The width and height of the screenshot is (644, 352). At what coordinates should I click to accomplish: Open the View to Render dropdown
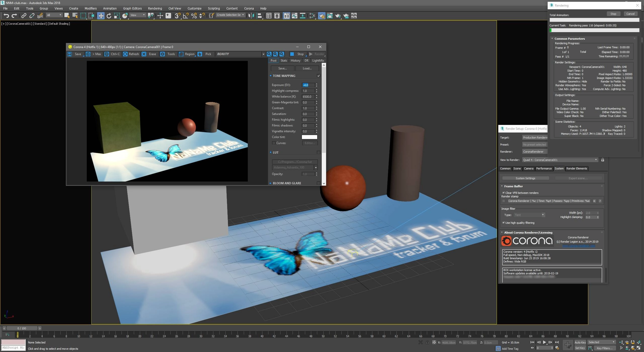point(560,160)
